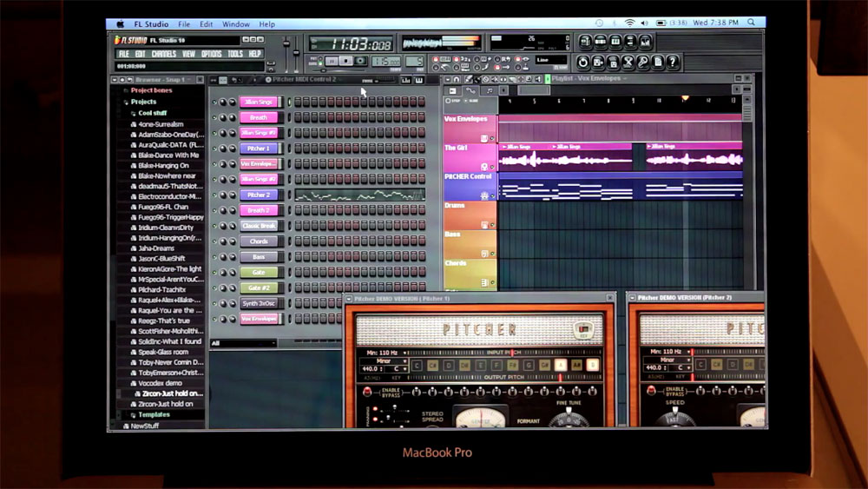The width and height of the screenshot is (868, 489).
Task: Open the Pitcher 1 window options arrow
Action: point(349,299)
